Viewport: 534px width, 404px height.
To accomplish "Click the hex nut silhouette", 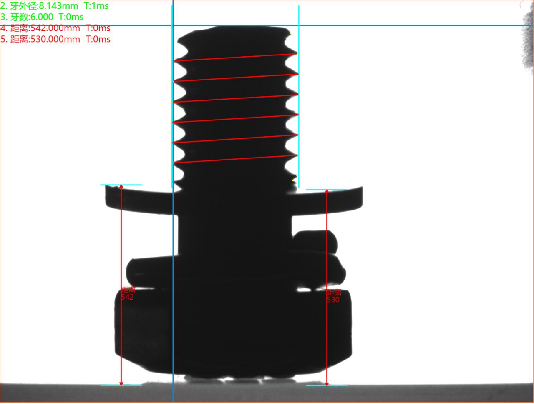I will [233, 330].
